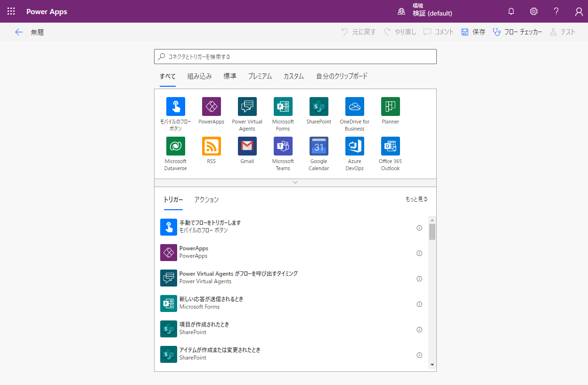This screenshot has height=385, width=588.
Task: Pick Azure DevOps connector icon
Action: 355,146
